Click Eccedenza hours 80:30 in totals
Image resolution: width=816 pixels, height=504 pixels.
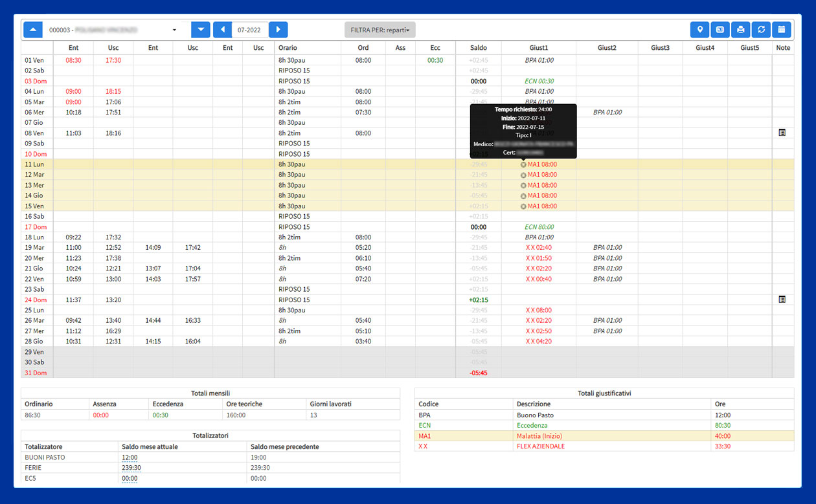click(x=723, y=426)
